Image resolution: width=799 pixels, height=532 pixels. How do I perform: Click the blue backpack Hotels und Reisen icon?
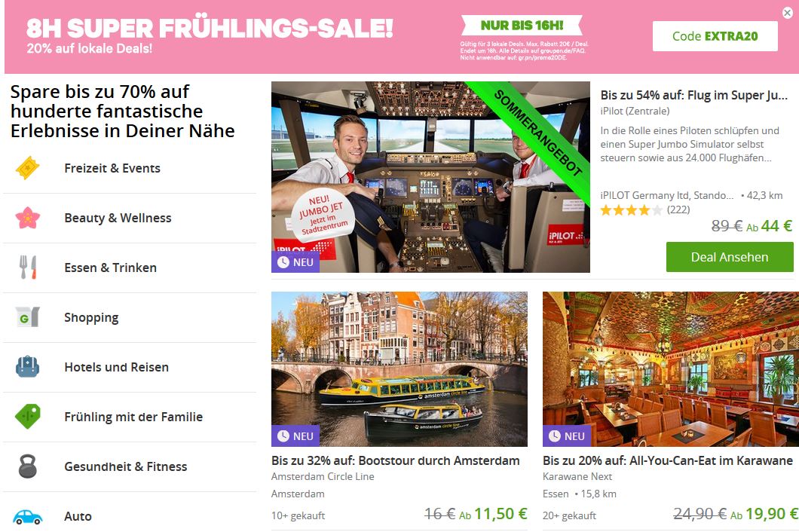[28, 367]
